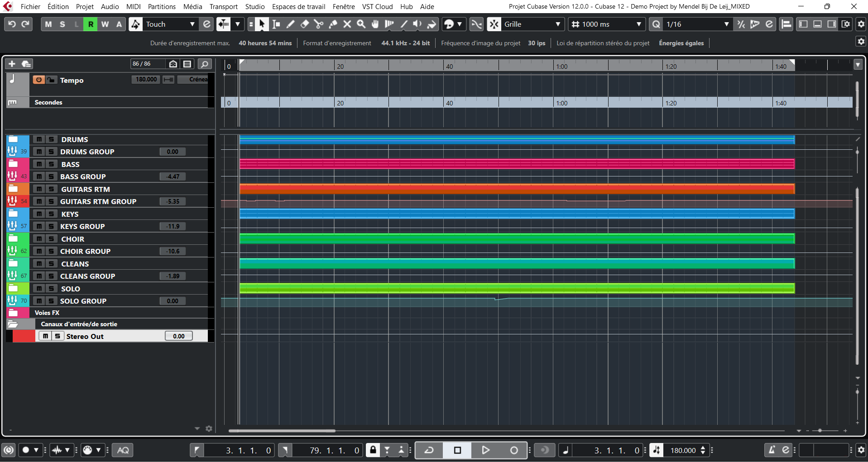Collapse the Canaux d'entrée/de sortie folder
The image size is (868, 462).
coord(13,324)
